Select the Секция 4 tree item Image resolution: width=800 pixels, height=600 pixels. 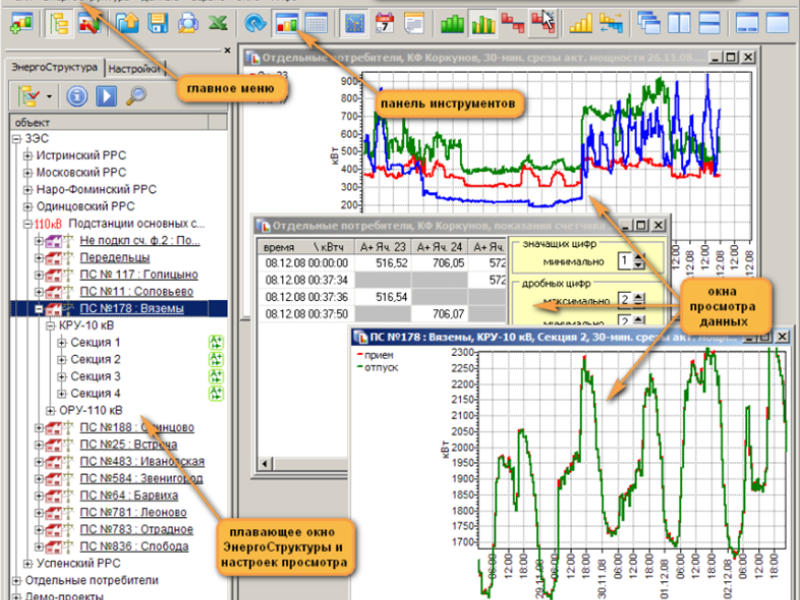pos(95,393)
